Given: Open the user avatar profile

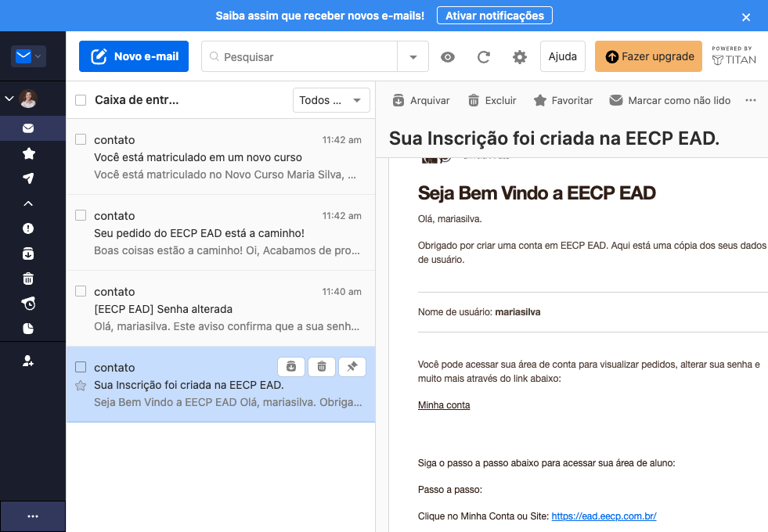Looking at the screenshot, I should (28, 99).
